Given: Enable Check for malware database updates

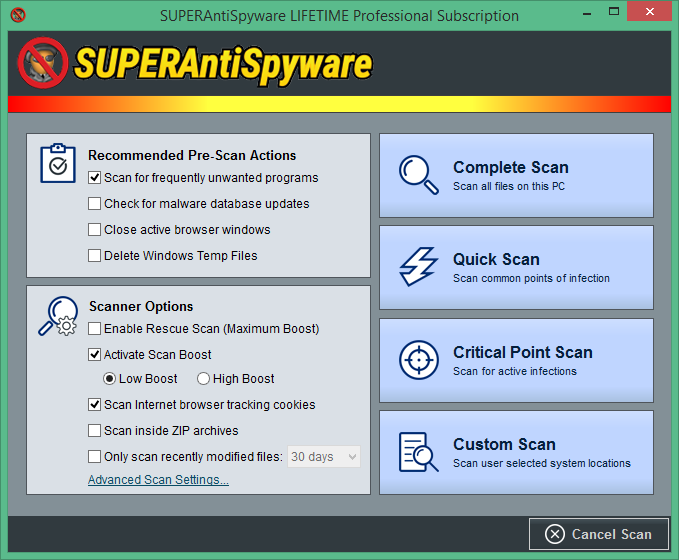Looking at the screenshot, I should (x=94, y=204).
